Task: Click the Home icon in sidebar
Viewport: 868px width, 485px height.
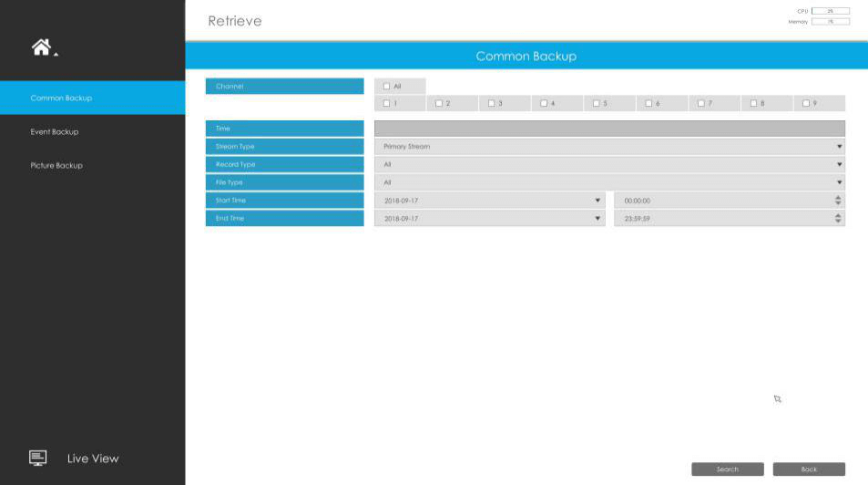Action: (42, 47)
